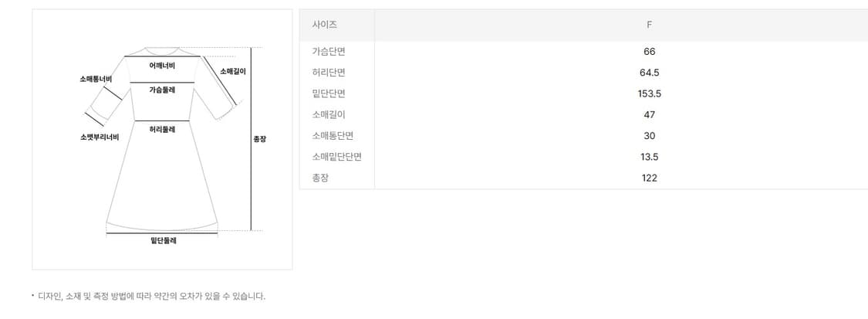The image size is (868, 319).
Task: Click the 소매밑단단면 value 13.5
Action: point(649,157)
